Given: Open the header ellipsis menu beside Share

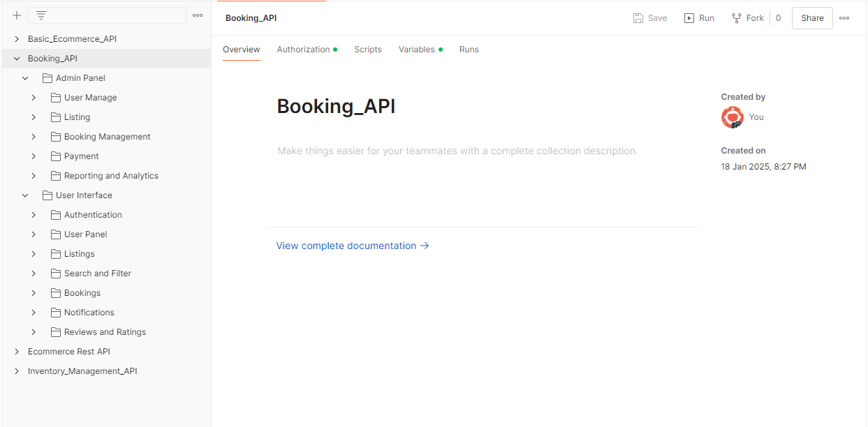Looking at the screenshot, I should (844, 18).
